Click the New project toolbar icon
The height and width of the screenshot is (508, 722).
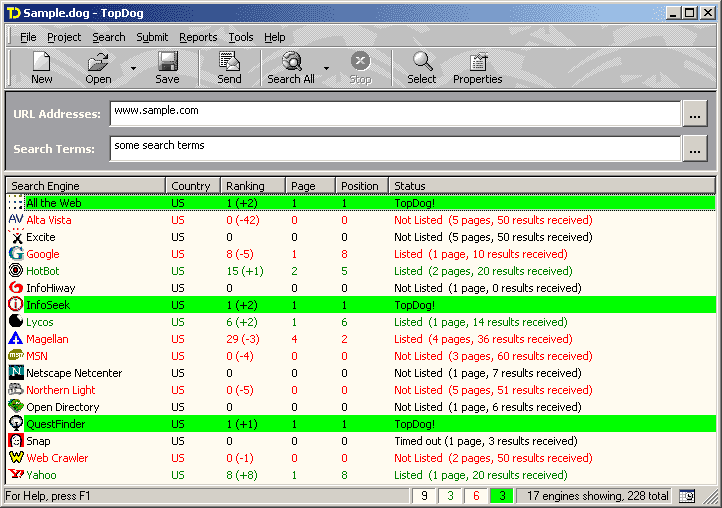pyautogui.click(x=41, y=61)
